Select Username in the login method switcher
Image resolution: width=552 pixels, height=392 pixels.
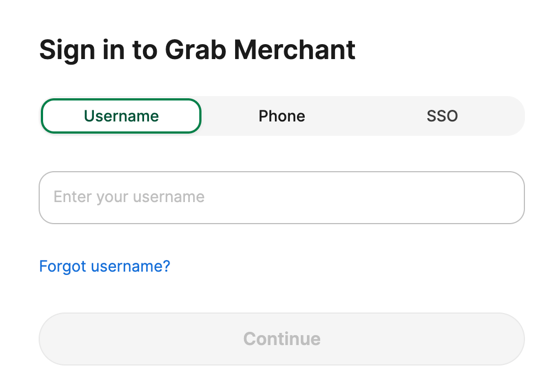(x=121, y=116)
